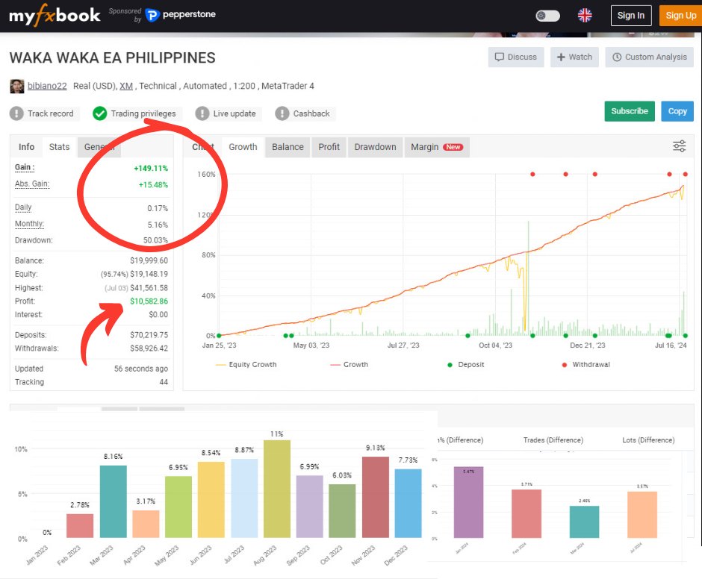Select the Info tab
This screenshot has height=588, width=702.
[x=26, y=147]
